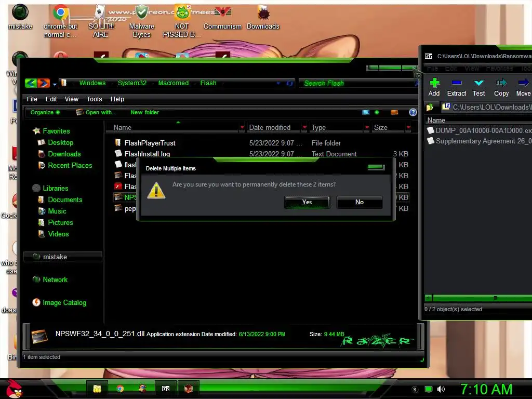Open the chrome but normal desktop icon

tap(60, 21)
